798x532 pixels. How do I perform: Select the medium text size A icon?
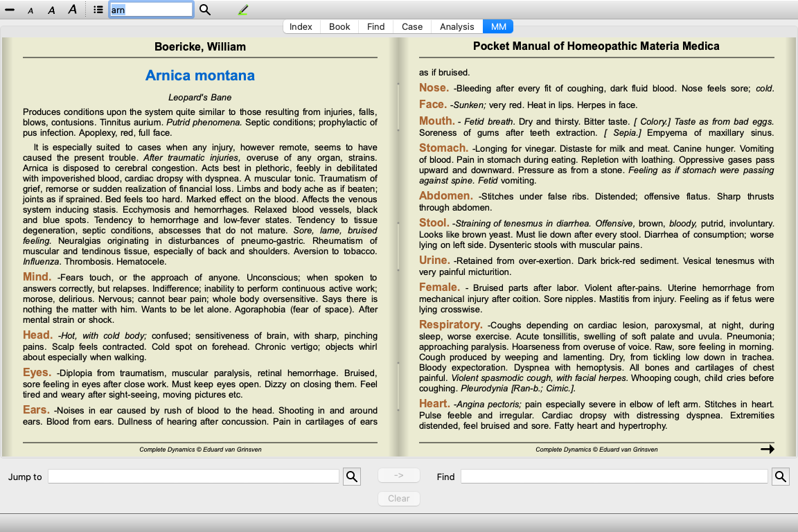click(x=51, y=10)
